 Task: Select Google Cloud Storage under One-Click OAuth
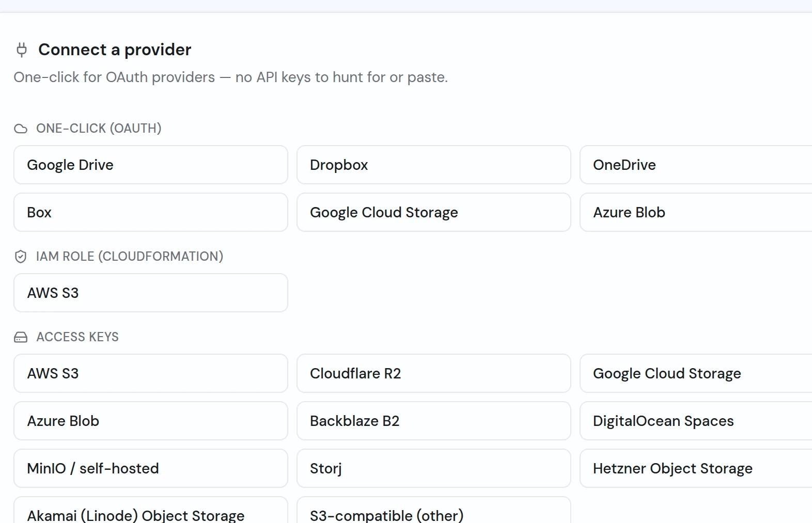click(434, 212)
